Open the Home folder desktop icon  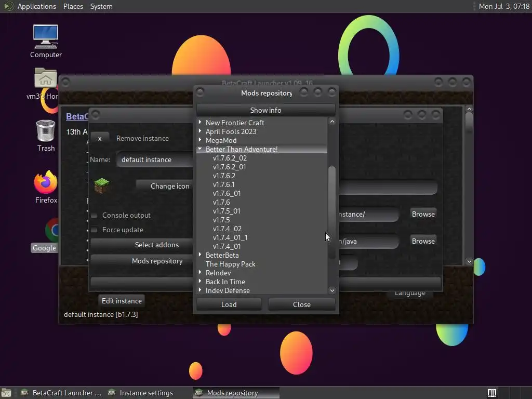[x=45, y=84]
